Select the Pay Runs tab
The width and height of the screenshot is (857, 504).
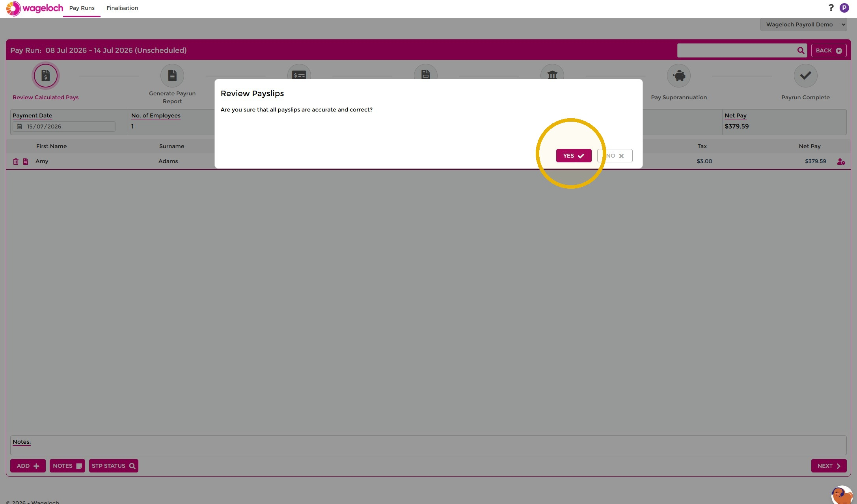82,8
